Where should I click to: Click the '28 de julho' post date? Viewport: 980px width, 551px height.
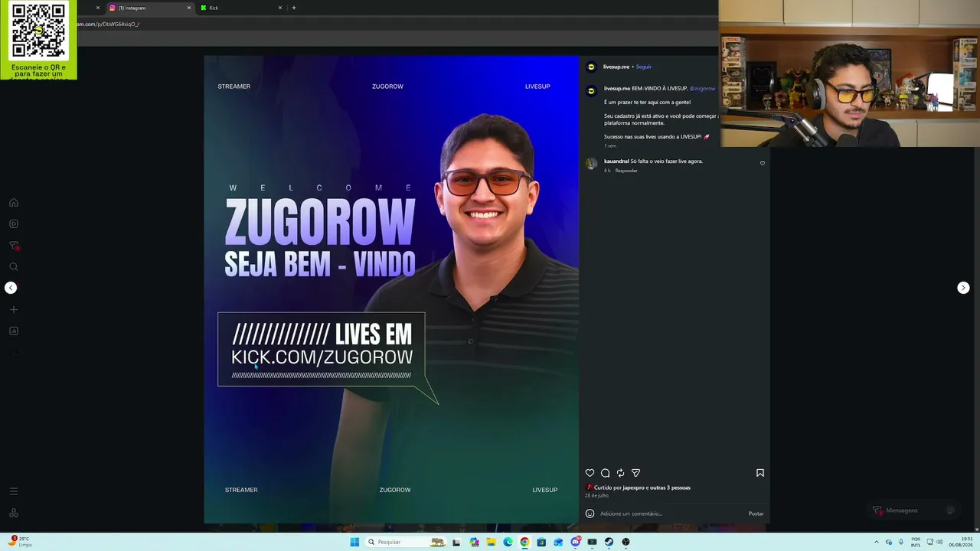click(x=596, y=496)
